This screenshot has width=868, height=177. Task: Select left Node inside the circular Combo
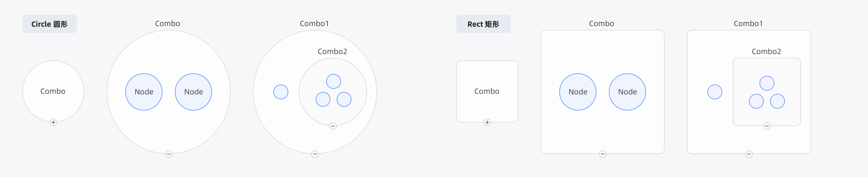coord(144,92)
